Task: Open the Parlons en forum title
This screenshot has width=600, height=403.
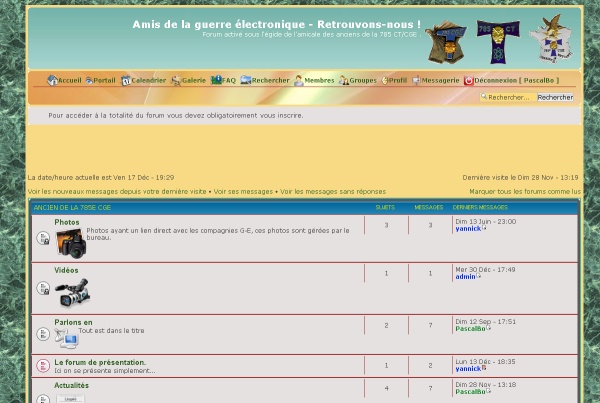Action: click(73, 322)
